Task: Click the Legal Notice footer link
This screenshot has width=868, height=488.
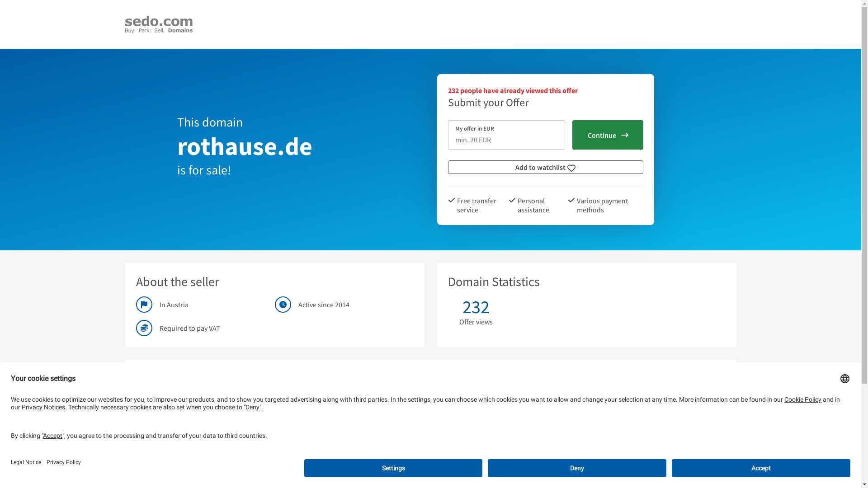Action: [x=26, y=462]
